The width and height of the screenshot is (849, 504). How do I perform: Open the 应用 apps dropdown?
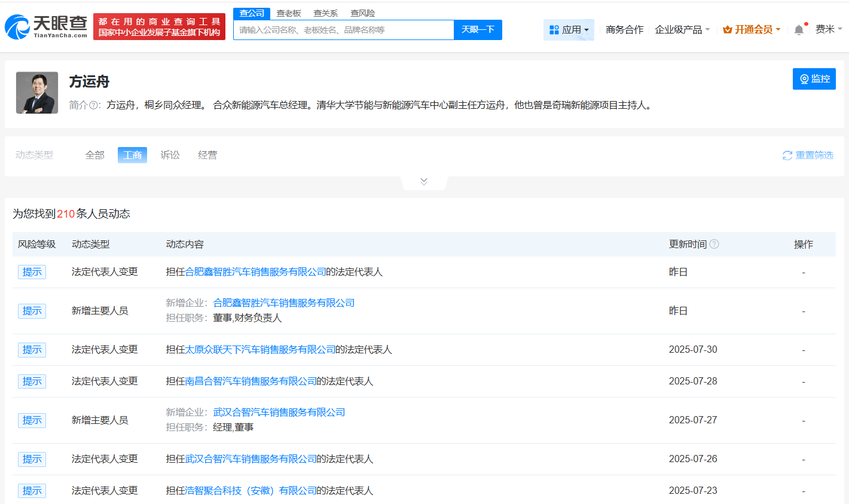569,30
